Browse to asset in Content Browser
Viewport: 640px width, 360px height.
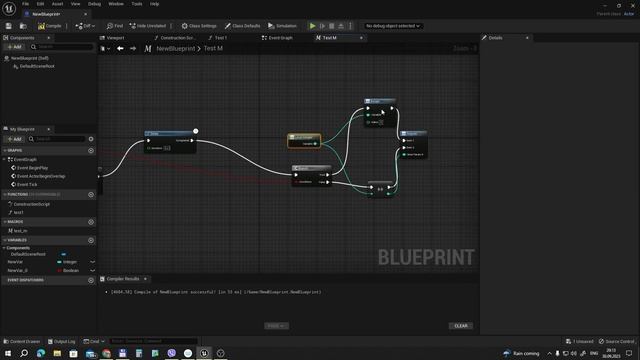pos(23,26)
